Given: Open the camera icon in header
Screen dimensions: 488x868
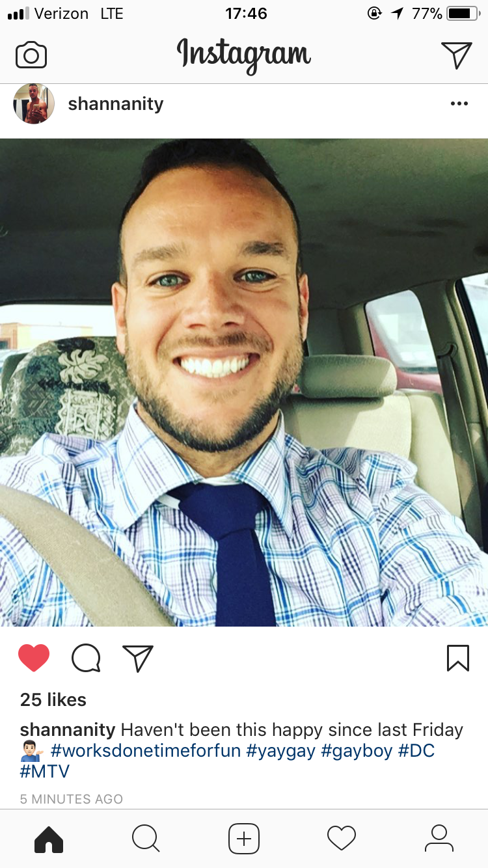Looking at the screenshot, I should [x=31, y=55].
